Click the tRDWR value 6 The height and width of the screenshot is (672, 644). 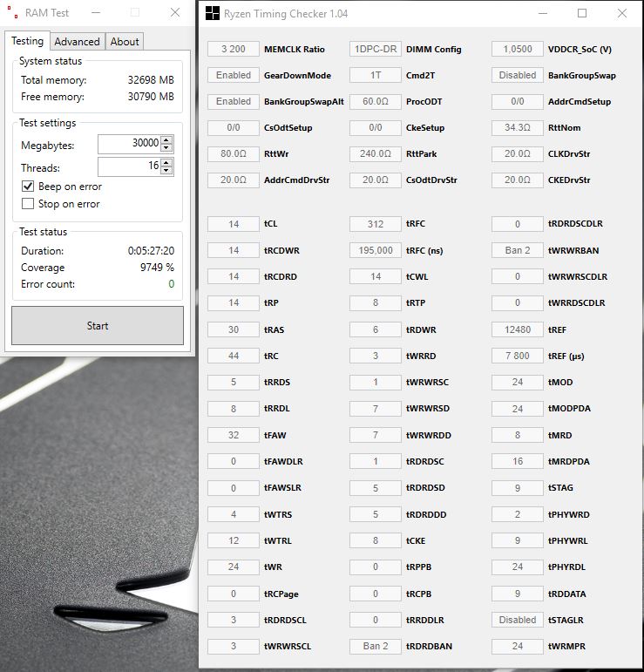(376, 329)
